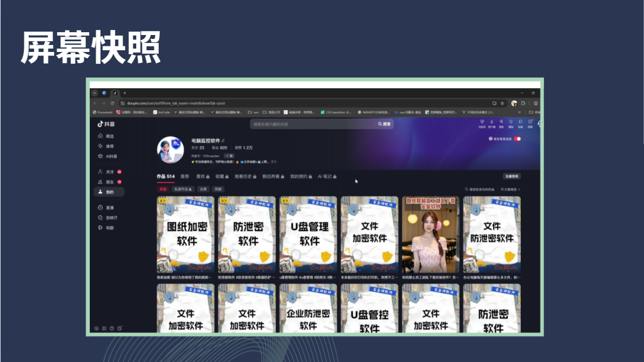Expand the bookmarks bar overflow chevron
Screen dimensions: 644x362
(520, 112)
